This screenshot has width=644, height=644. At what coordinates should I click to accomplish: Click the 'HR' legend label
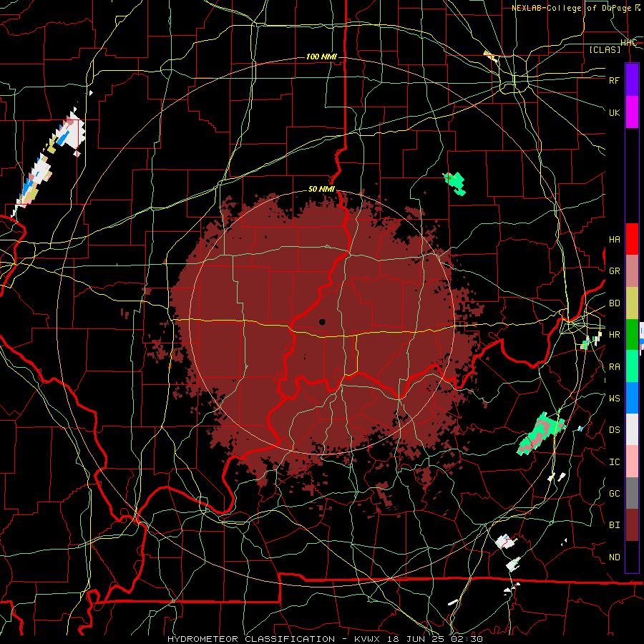click(615, 335)
